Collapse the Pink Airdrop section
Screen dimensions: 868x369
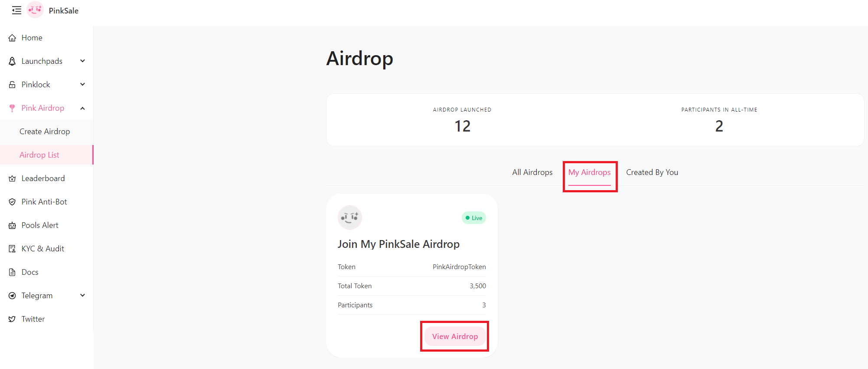(82, 108)
